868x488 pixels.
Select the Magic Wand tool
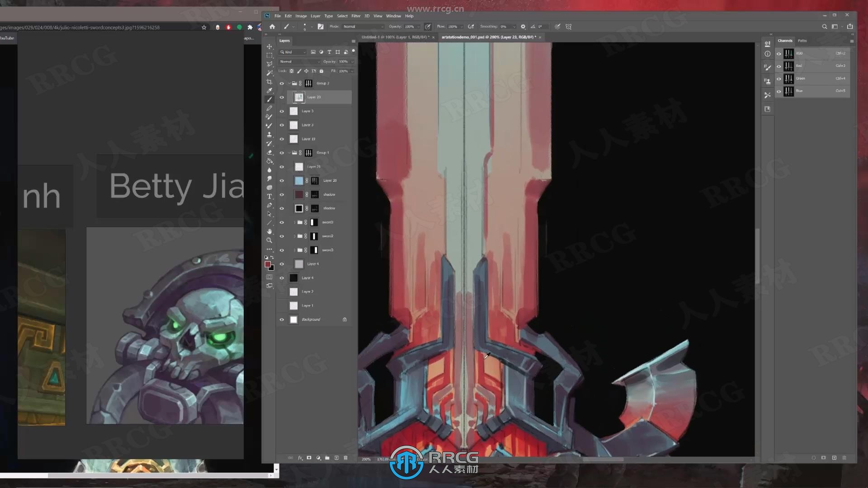point(269,73)
